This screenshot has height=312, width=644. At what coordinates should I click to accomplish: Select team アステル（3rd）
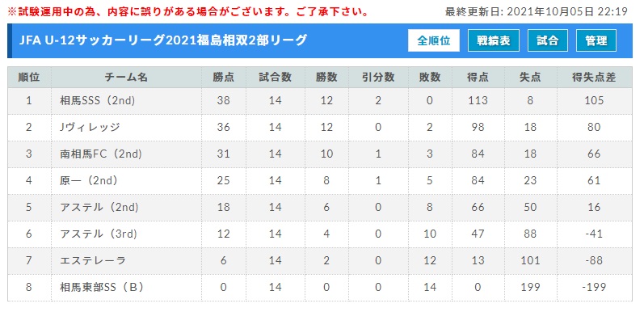click(99, 234)
